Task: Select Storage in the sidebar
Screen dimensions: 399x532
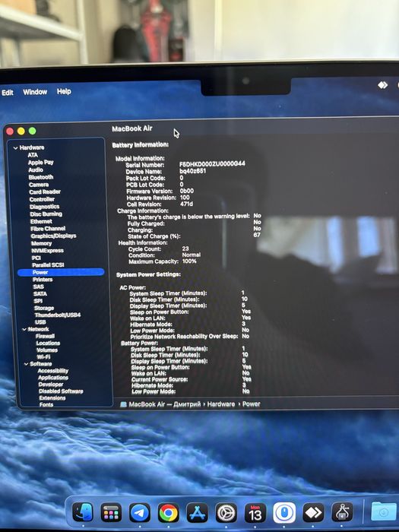Action: point(44,309)
